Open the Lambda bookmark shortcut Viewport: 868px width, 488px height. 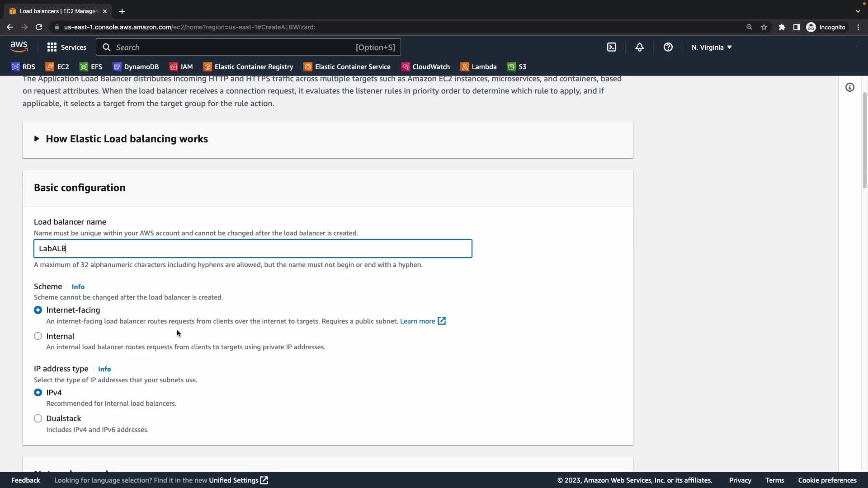coord(478,67)
